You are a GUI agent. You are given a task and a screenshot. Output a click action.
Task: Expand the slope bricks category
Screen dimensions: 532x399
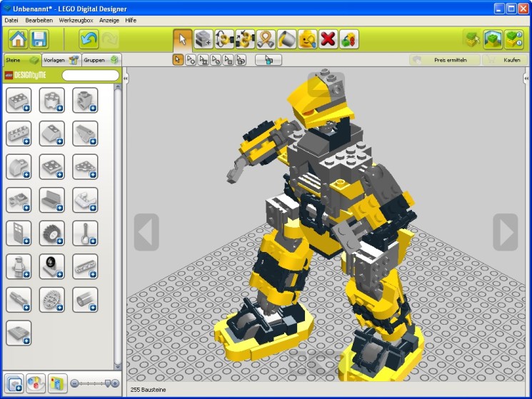coord(52,133)
